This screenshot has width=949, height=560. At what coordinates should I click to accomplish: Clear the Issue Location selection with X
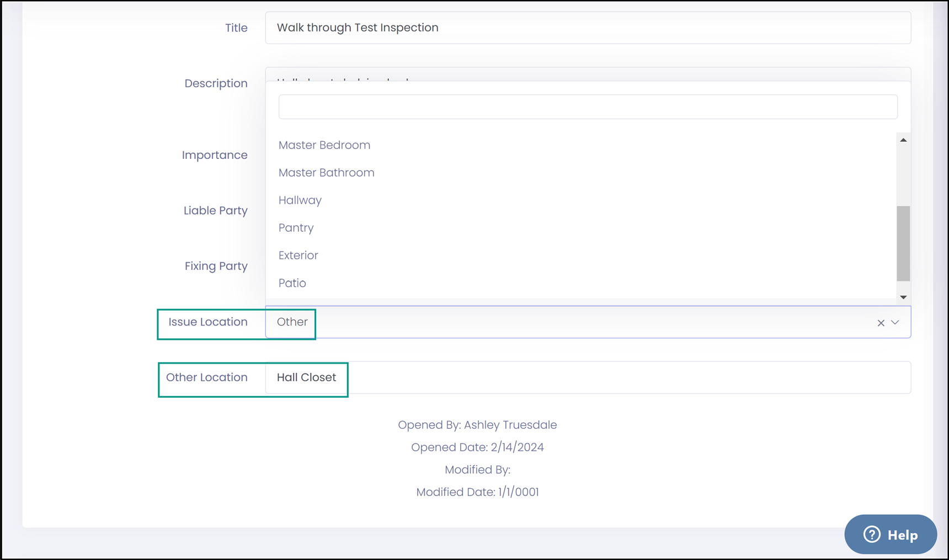tap(881, 323)
